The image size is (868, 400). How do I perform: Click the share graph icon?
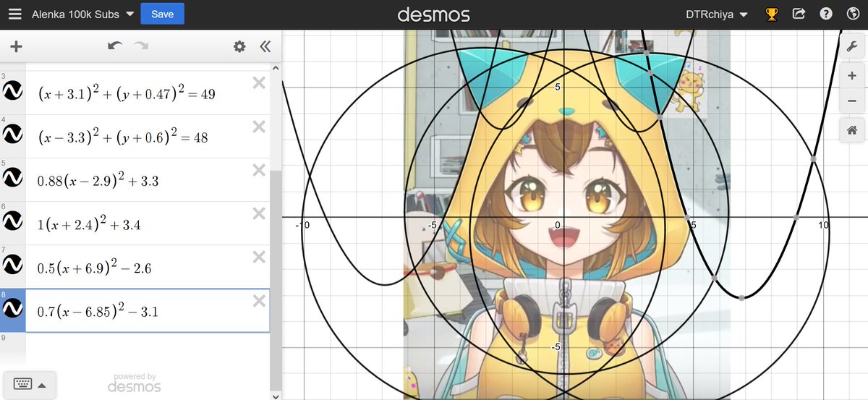click(799, 14)
